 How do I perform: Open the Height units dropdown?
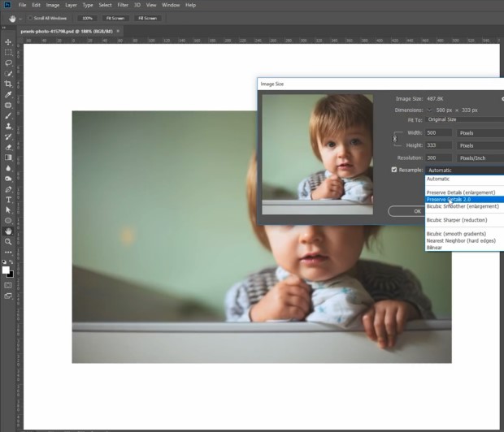click(x=480, y=145)
